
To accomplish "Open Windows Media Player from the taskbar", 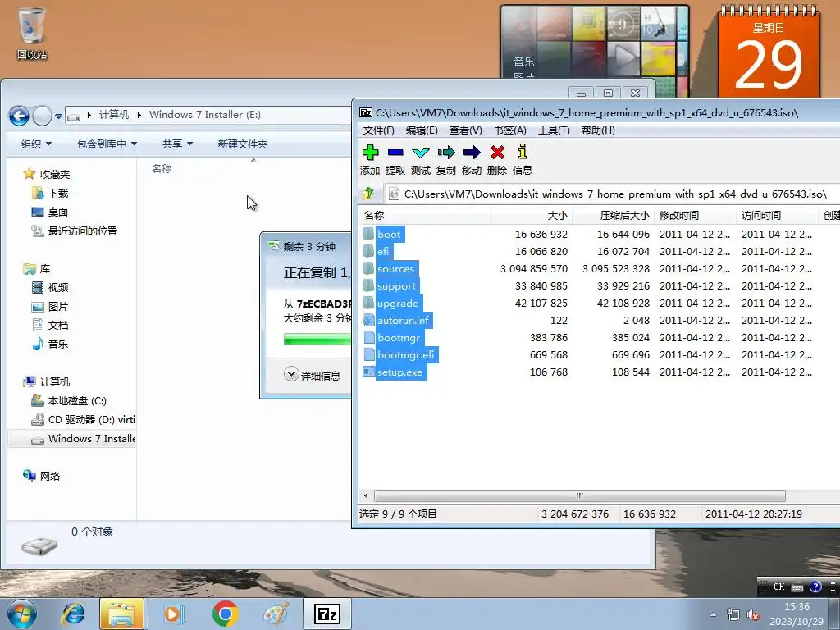I will pos(173,614).
